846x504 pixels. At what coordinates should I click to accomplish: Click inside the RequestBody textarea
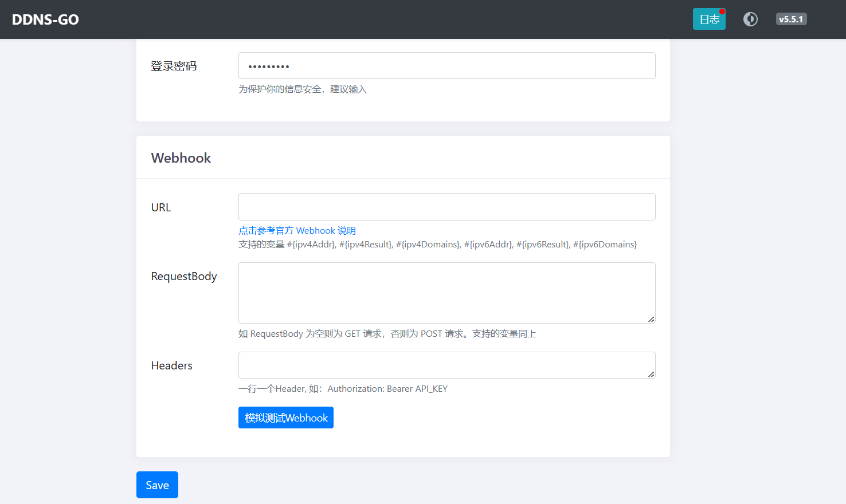point(446,293)
